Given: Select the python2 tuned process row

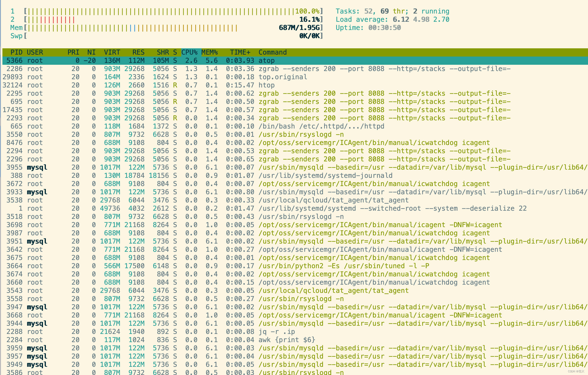Looking at the screenshot, I should (295, 266).
